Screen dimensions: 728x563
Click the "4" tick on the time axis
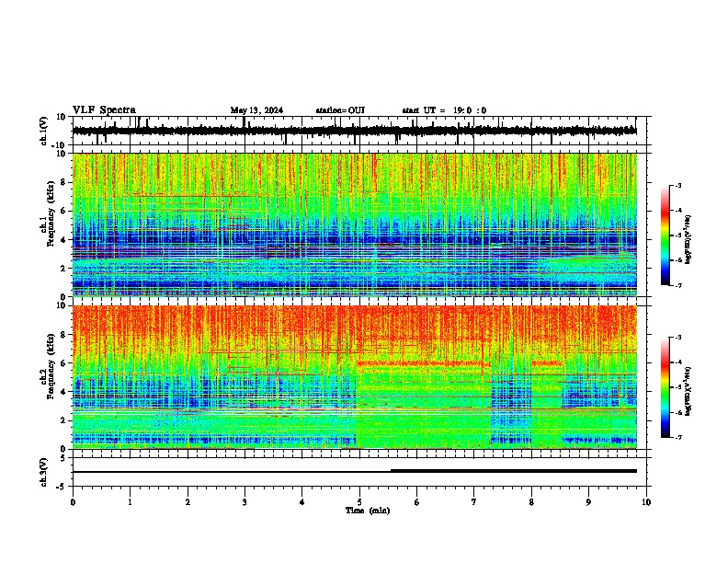pyautogui.click(x=302, y=502)
